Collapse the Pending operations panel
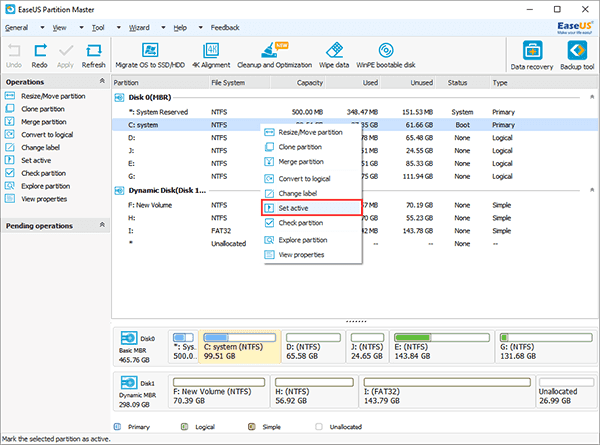Image resolution: width=600 pixels, height=445 pixels. 102,225
